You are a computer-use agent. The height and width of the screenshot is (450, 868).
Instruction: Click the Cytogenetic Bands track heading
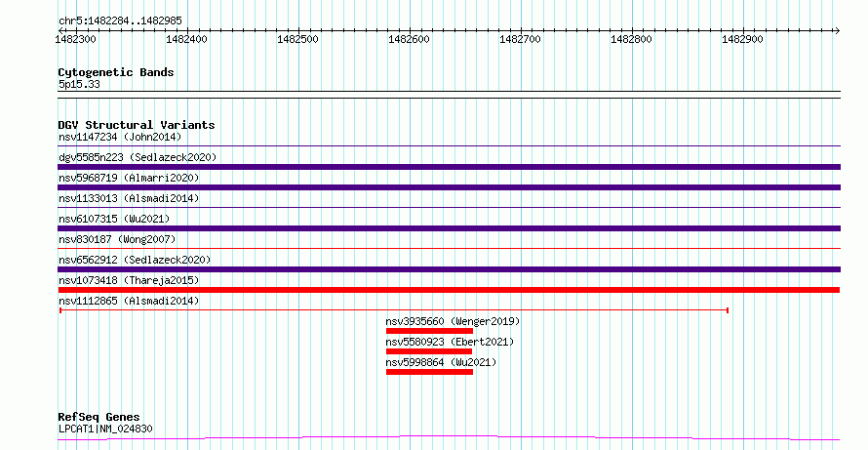(x=116, y=72)
